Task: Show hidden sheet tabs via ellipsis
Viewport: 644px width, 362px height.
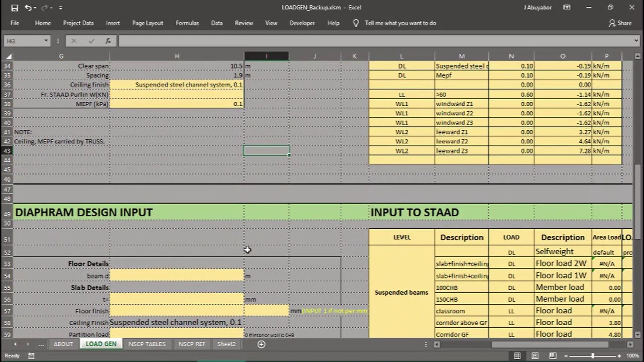Action: (41, 344)
